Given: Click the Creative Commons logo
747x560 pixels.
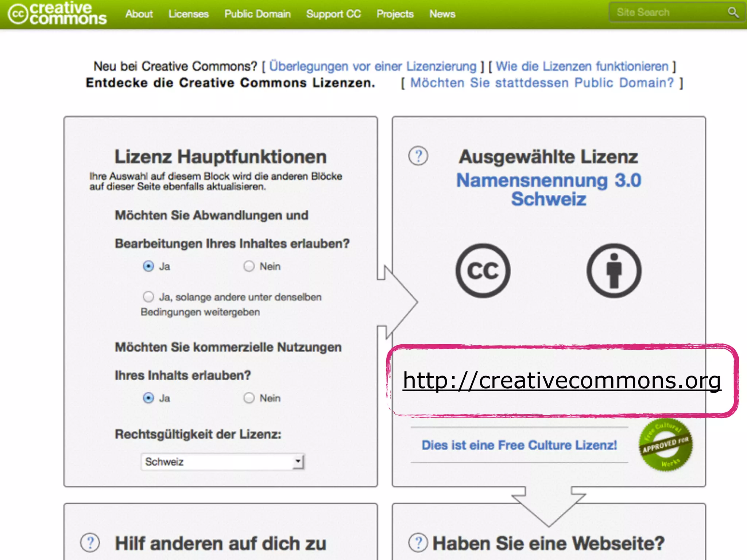Looking at the screenshot, I should 57,13.
